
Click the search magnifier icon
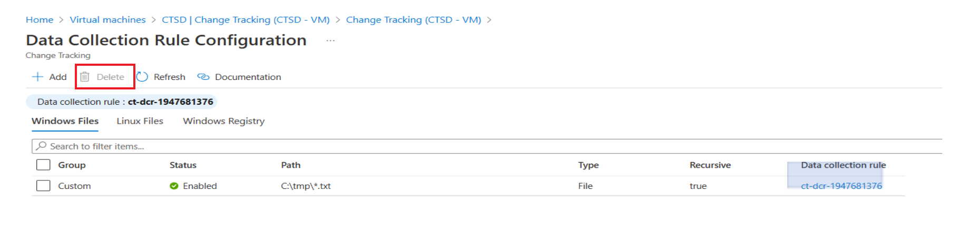pos(41,146)
